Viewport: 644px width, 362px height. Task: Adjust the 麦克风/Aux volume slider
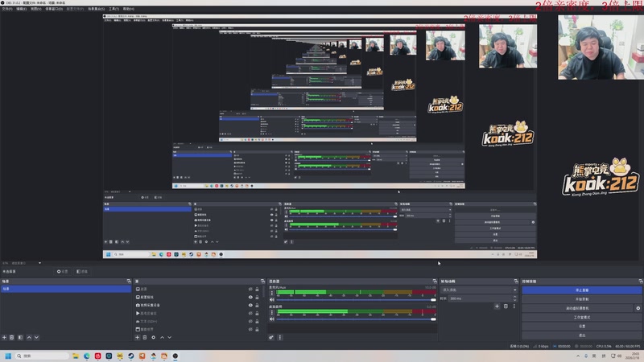click(356, 300)
